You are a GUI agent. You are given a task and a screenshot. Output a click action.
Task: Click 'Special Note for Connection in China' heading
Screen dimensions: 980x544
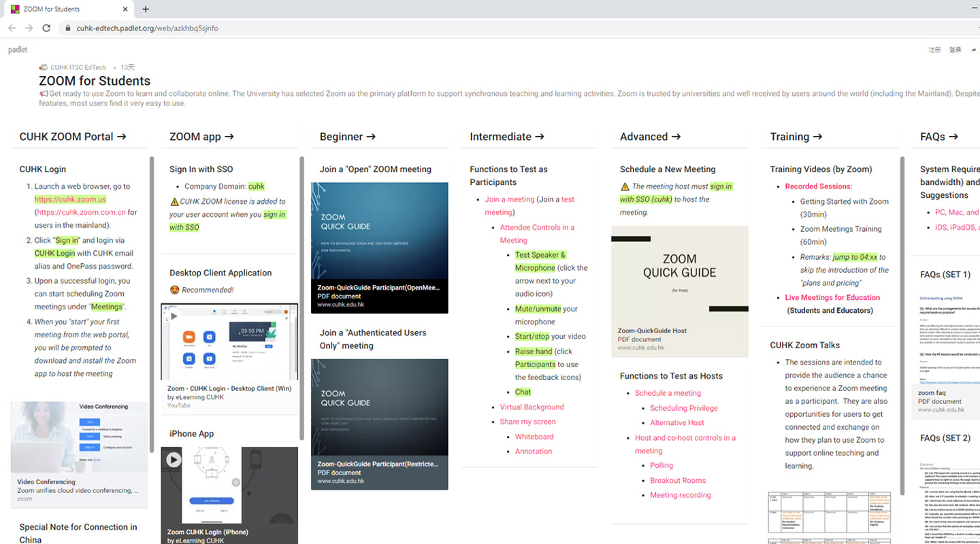[78, 533]
